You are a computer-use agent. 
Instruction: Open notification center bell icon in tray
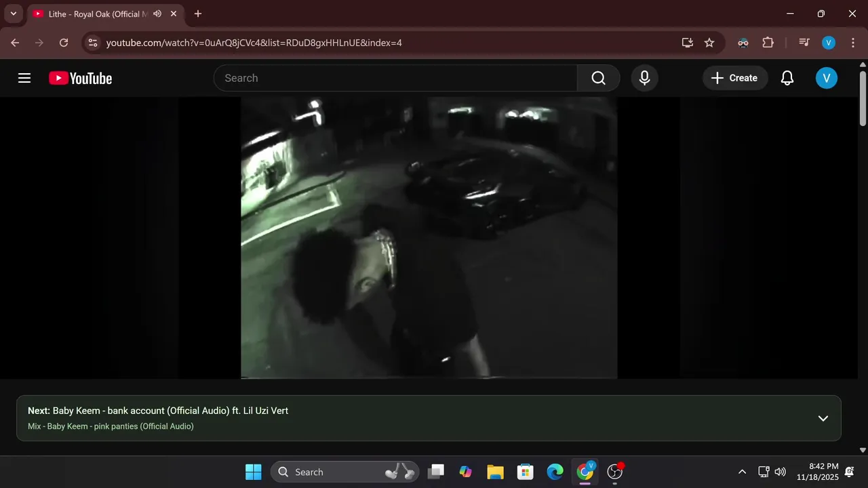850,472
